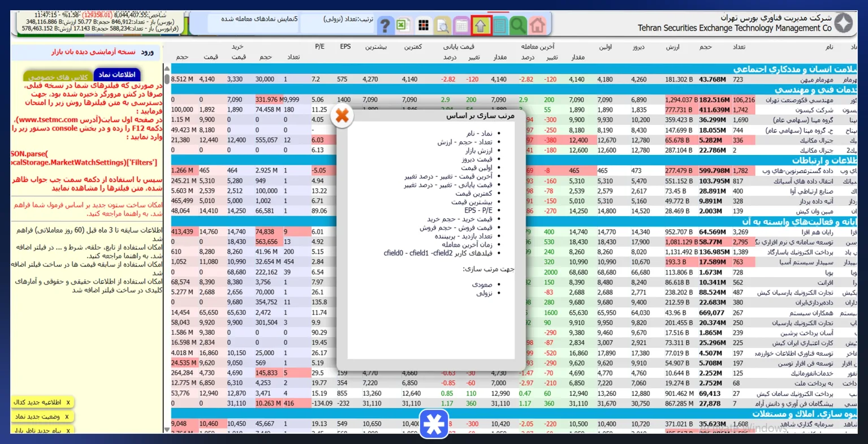
Task: Open the 'همکاران سیستم' stock row
Action: (811, 313)
